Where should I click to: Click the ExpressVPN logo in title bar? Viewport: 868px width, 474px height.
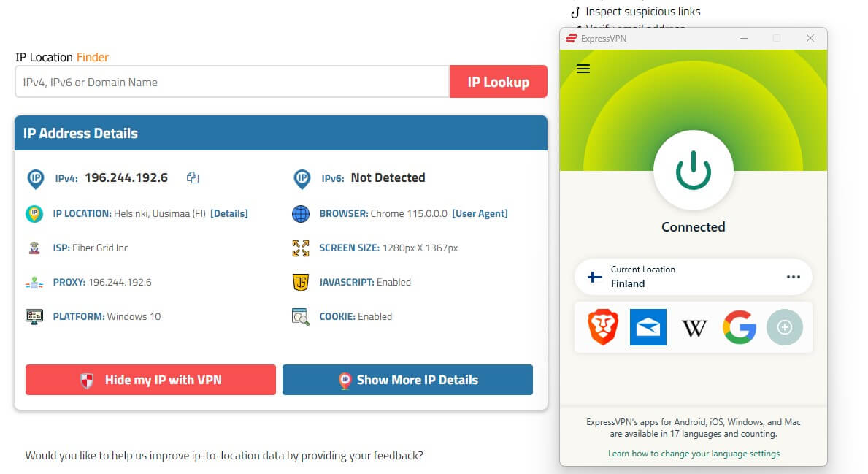[x=572, y=38]
